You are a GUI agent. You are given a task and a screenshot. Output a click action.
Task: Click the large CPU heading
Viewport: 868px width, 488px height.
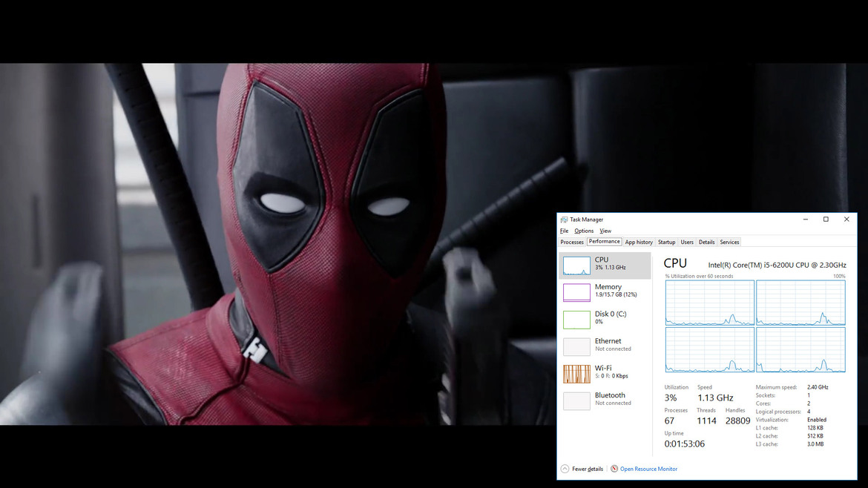click(675, 263)
